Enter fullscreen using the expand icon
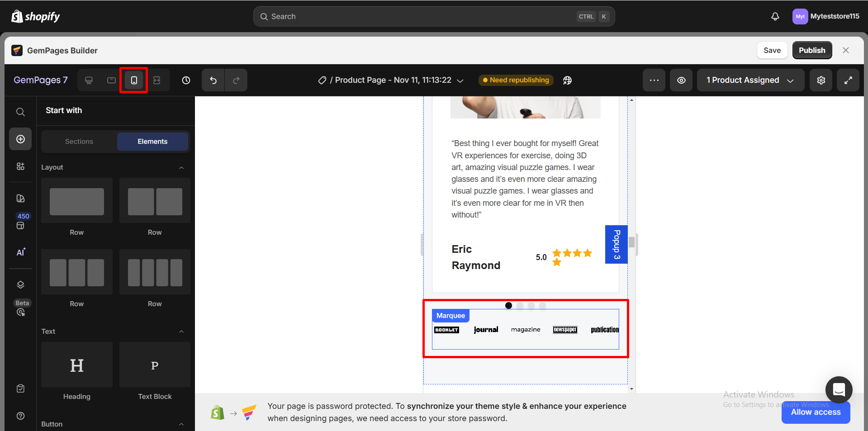 pyautogui.click(x=848, y=80)
